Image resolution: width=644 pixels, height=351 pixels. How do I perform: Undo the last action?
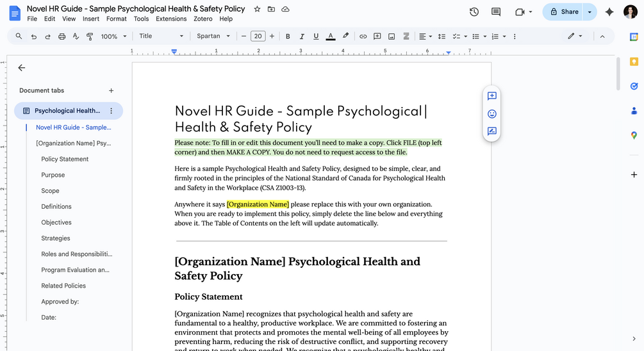[34, 37]
